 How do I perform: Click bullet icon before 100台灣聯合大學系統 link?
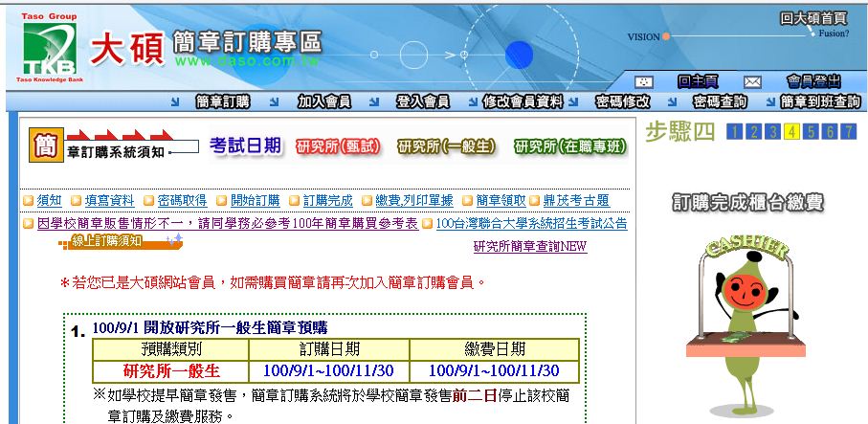tap(427, 224)
